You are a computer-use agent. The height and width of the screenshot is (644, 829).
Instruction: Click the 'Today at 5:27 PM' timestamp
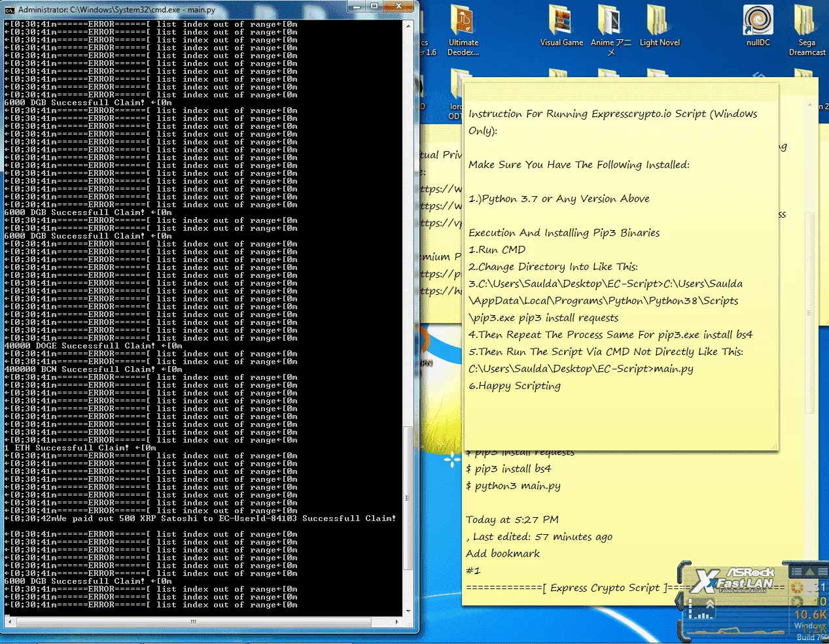pos(512,520)
